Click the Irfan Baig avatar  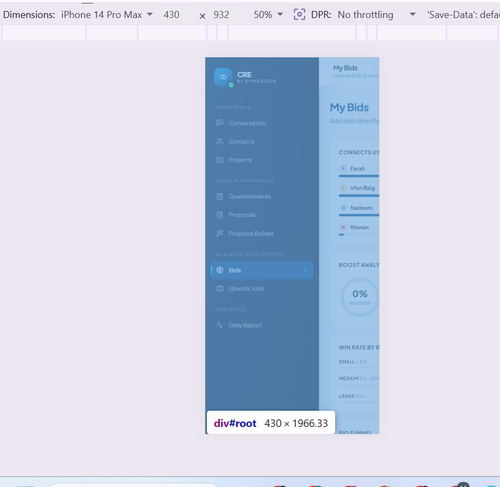tap(343, 188)
